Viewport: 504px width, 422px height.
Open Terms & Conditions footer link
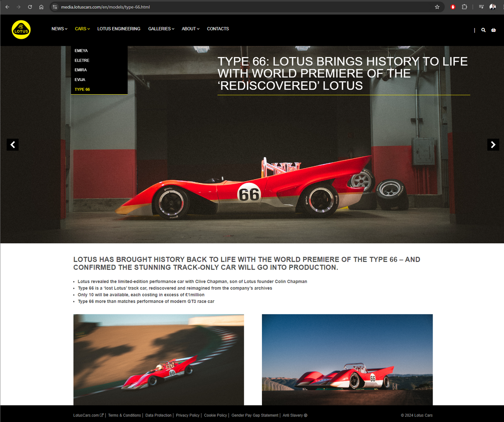124,415
